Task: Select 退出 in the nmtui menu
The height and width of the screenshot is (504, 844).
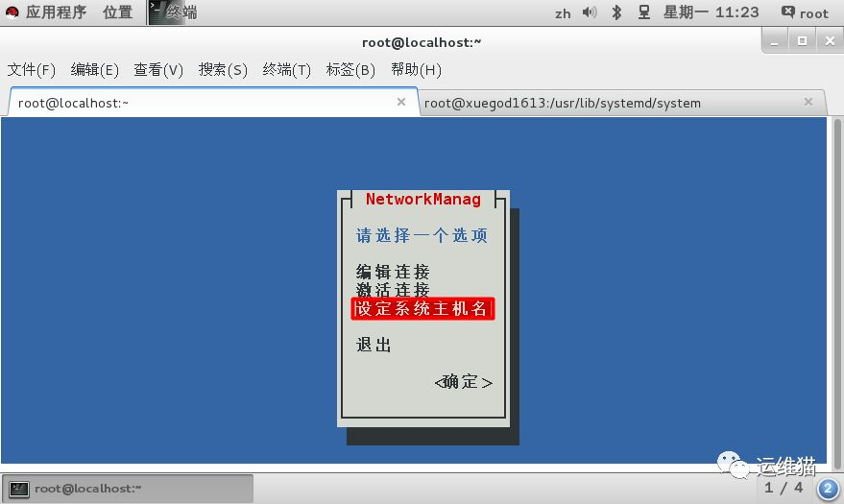Action: click(374, 345)
